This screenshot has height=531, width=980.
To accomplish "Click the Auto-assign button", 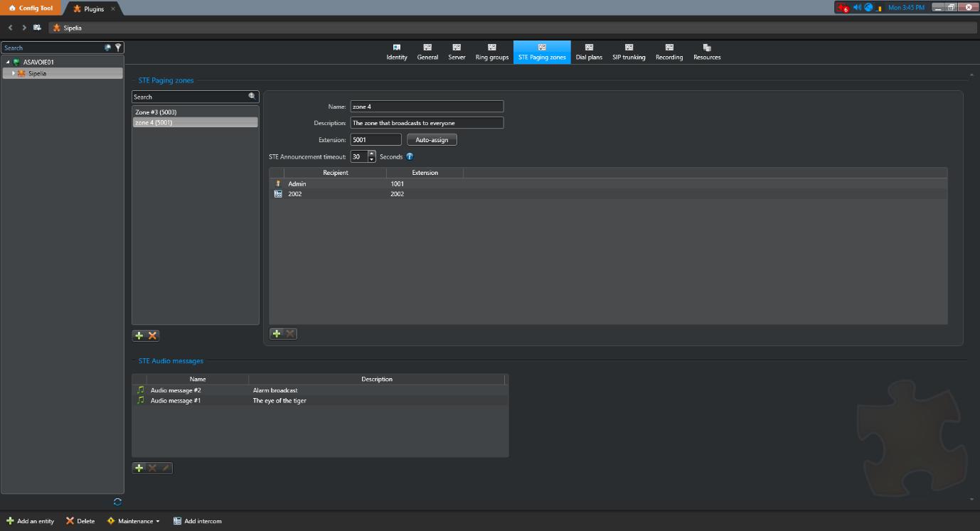I will [x=432, y=140].
